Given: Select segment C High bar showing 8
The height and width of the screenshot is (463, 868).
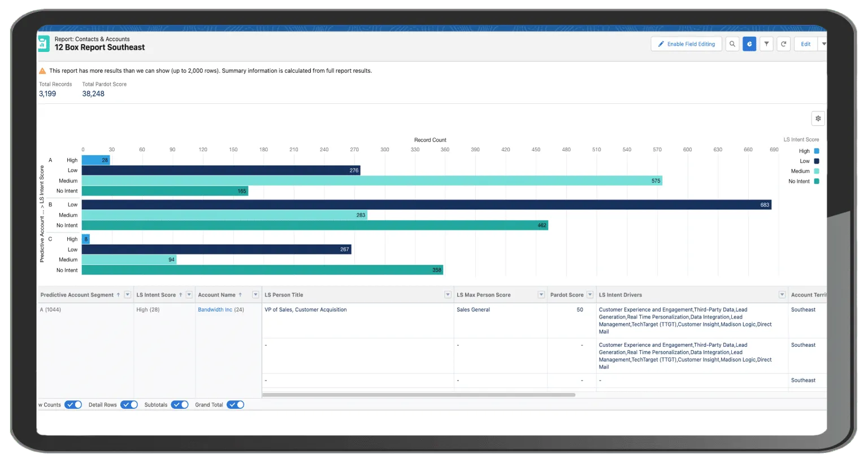Looking at the screenshot, I should 86,239.
